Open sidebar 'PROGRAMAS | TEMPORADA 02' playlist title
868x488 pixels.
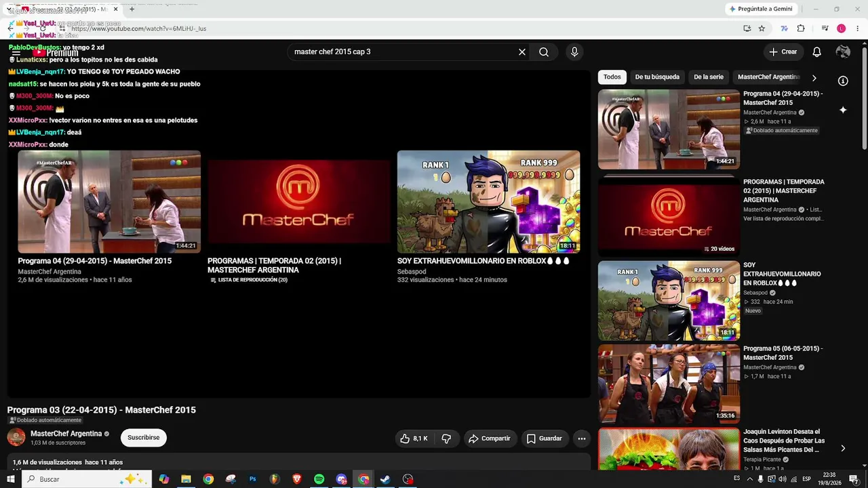[x=784, y=191]
